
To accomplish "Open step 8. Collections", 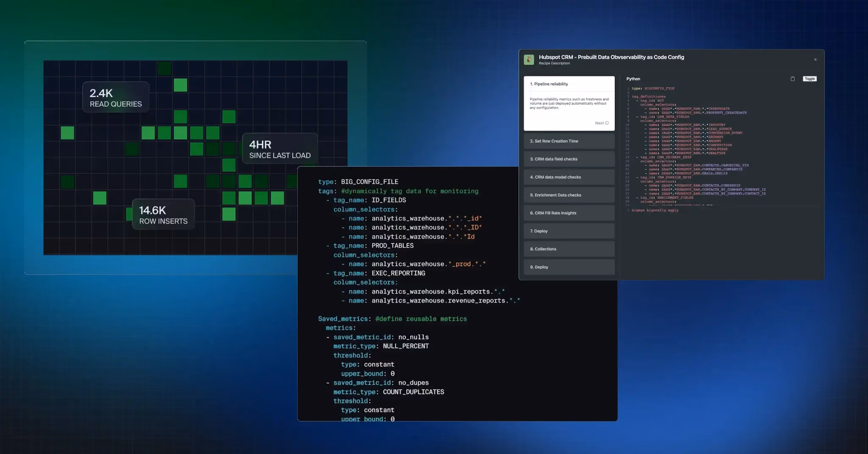I will coord(569,249).
